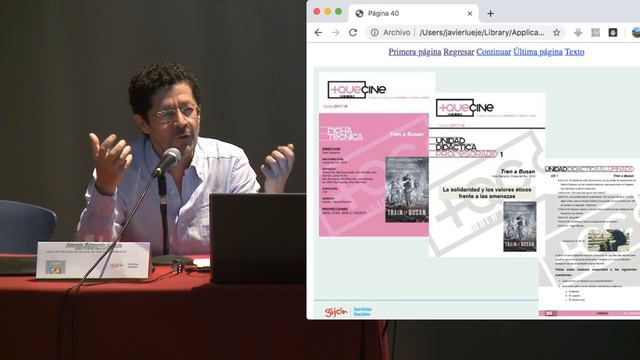Open the grid extension icon in toolbar
Image resolution: width=640 pixels, height=360 pixels.
click(596, 33)
